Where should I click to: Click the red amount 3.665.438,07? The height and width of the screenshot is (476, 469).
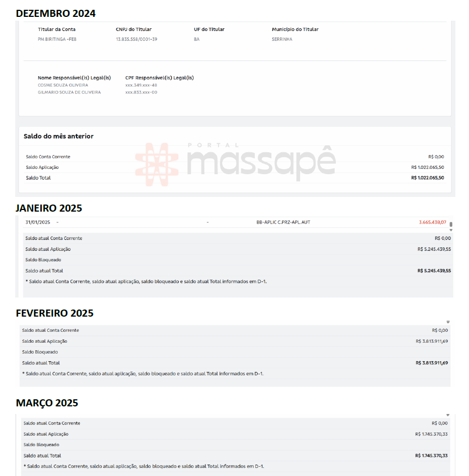(x=432, y=222)
